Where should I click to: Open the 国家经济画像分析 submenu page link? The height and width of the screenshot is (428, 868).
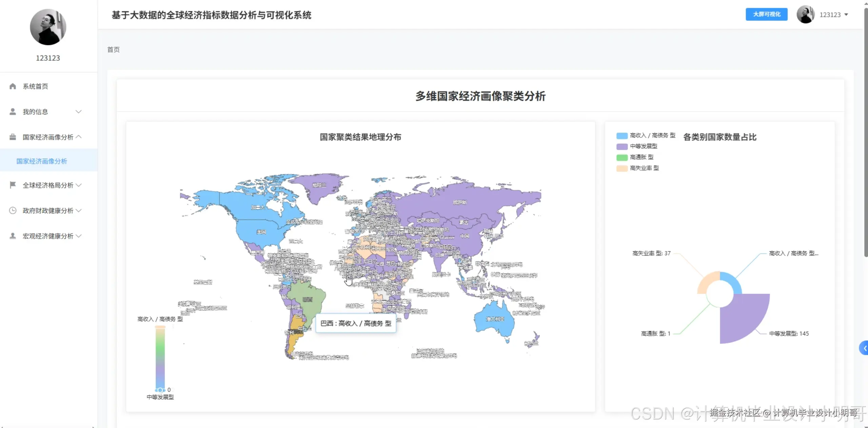click(x=42, y=161)
